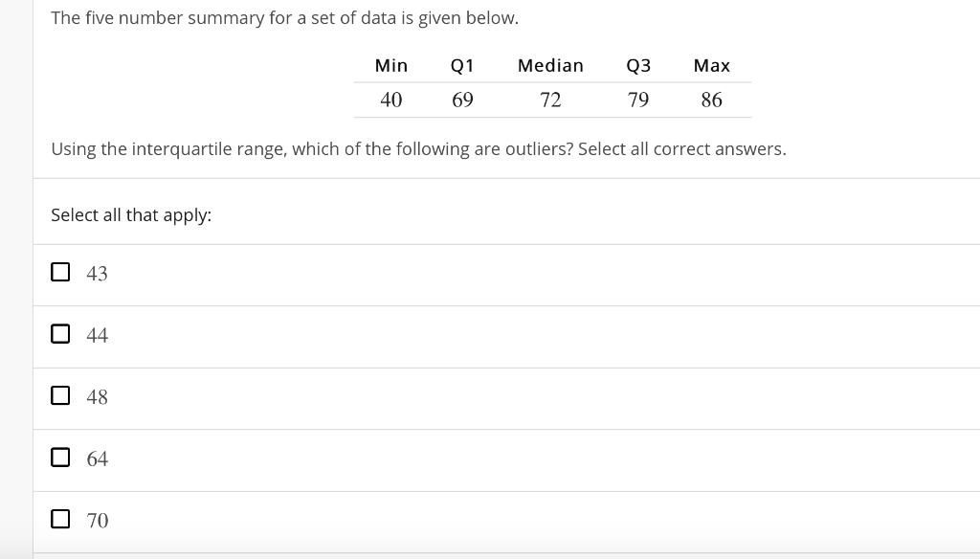Select the checkbox beside 64
The width and height of the screenshot is (980, 559).
point(60,458)
